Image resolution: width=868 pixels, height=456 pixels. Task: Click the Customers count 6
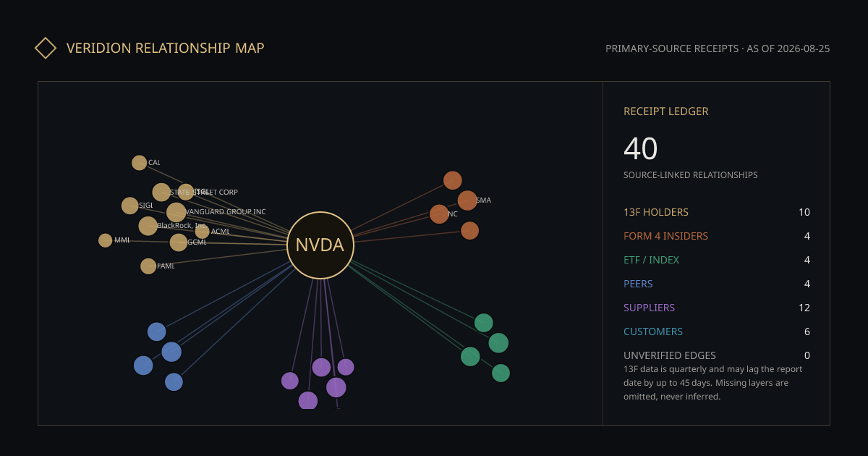tap(807, 332)
